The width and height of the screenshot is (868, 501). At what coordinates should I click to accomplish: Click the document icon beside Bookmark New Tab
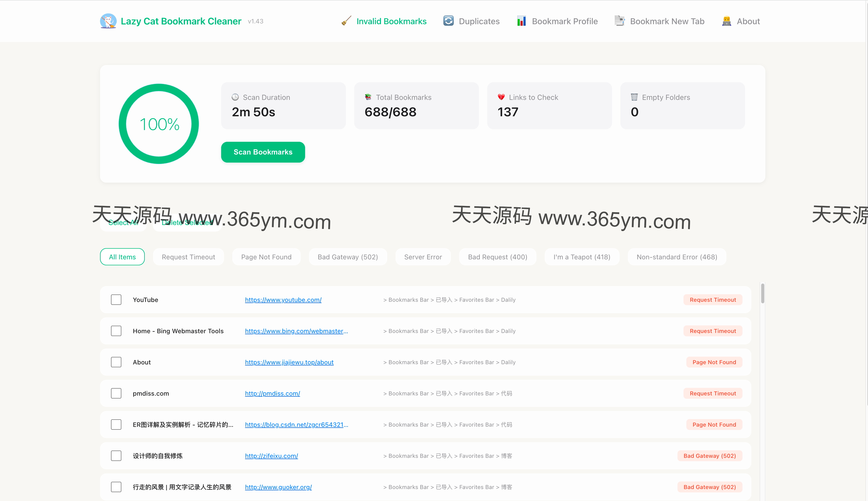tap(620, 21)
